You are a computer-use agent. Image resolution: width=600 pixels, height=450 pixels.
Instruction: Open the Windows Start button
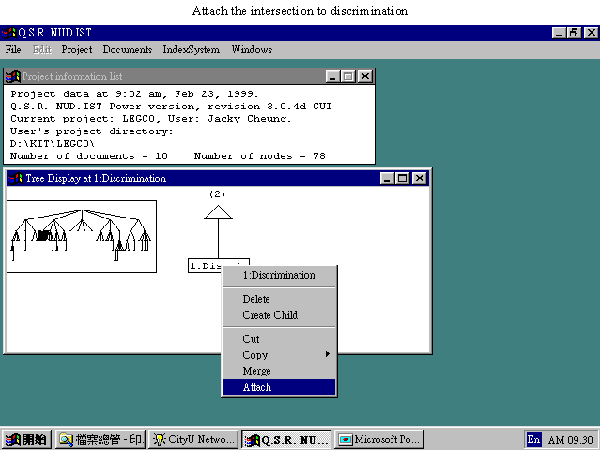point(26,439)
